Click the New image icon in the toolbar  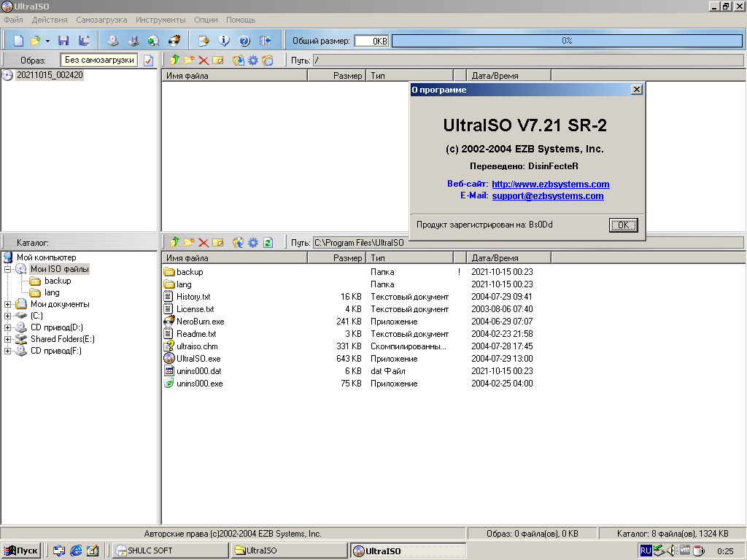click(x=19, y=41)
